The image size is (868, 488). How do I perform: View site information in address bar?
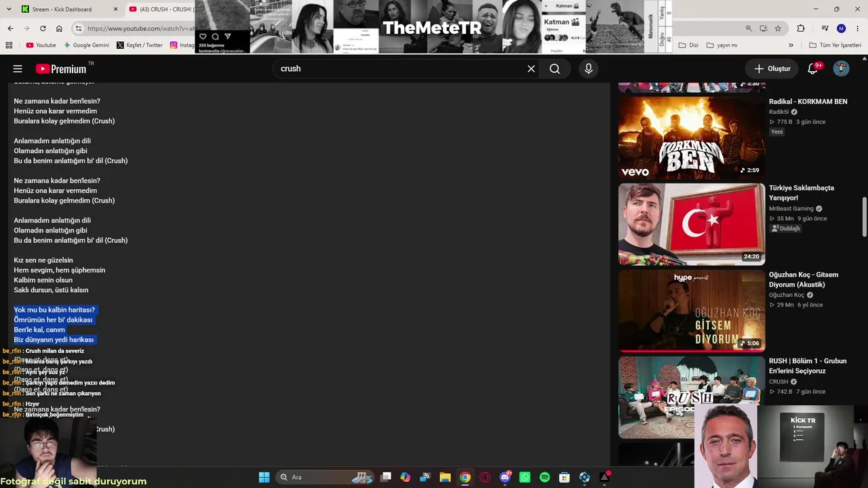tap(79, 28)
